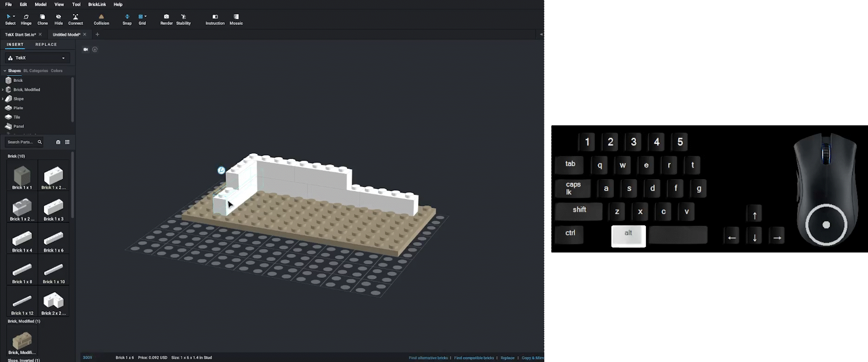The image size is (868, 362).
Task: Use the Hide tool
Action: 58,19
